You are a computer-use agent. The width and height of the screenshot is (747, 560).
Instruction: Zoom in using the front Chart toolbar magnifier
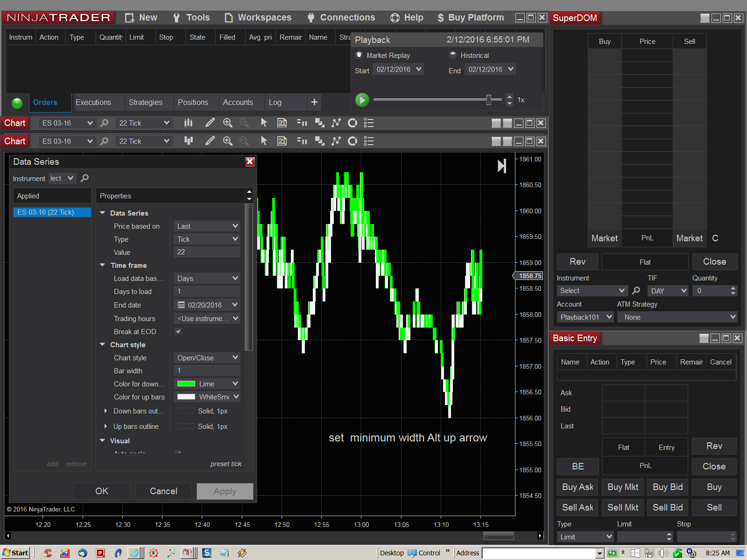(x=228, y=141)
